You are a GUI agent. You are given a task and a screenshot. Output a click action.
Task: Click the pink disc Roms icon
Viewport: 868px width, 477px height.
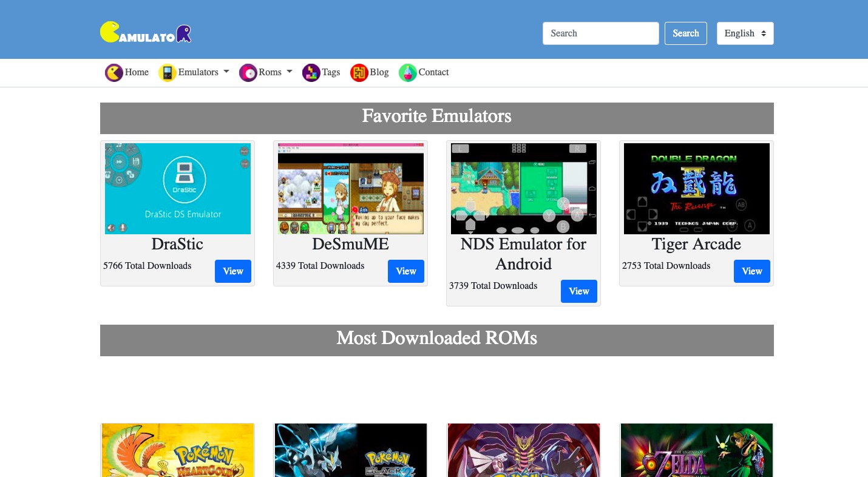click(x=248, y=73)
